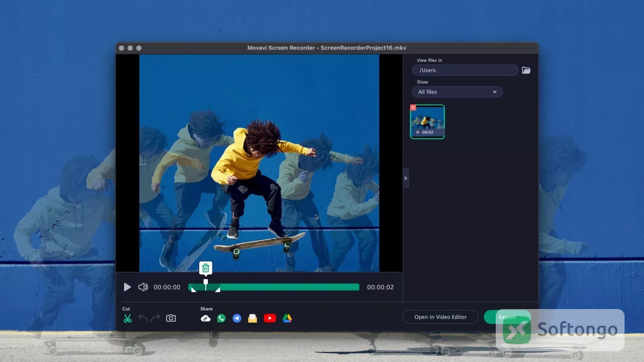Click Open in Video Editor button
644x362 pixels.
pos(440,317)
